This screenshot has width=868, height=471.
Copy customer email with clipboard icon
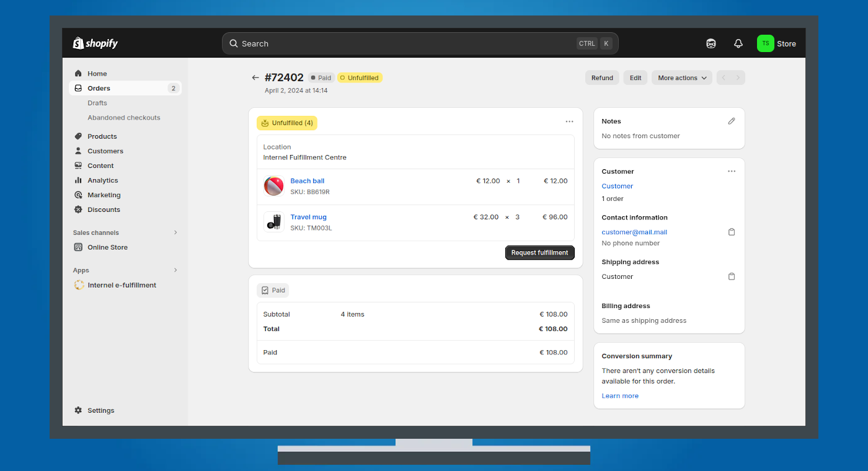(x=732, y=232)
